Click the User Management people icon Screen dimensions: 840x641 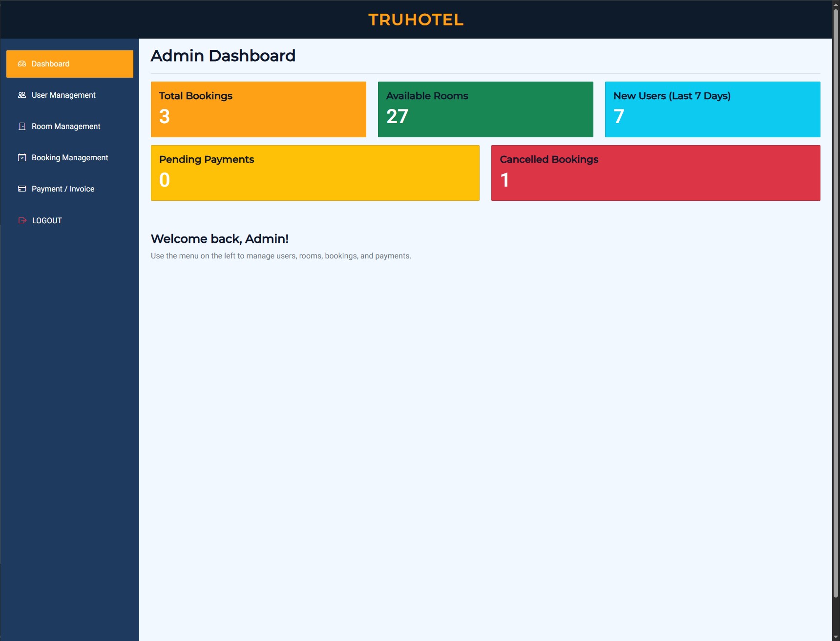coord(22,95)
